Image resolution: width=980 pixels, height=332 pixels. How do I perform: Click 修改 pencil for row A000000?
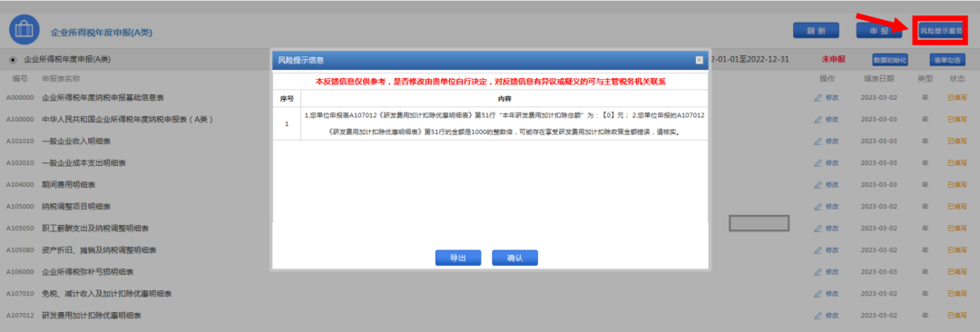pyautogui.click(x=827, y=98)
